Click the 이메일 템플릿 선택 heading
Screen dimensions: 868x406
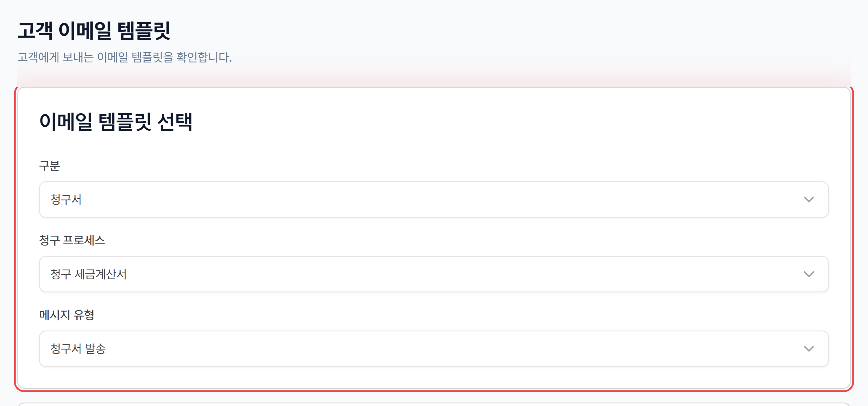116,121
